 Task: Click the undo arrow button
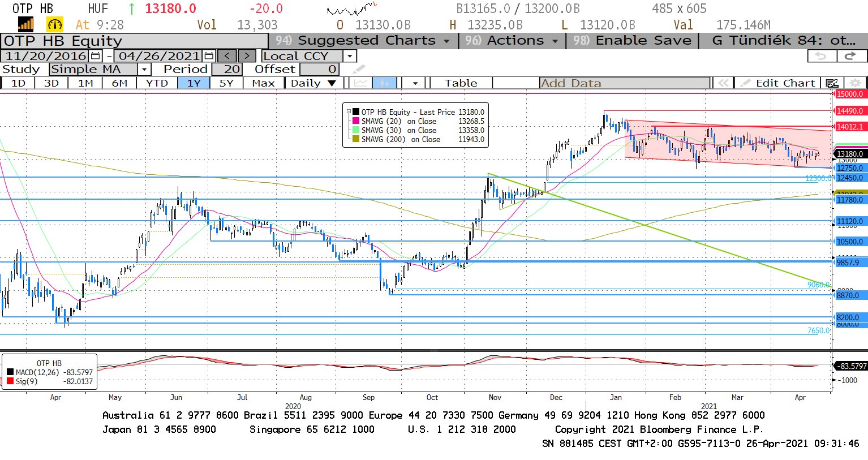point(821,56)
